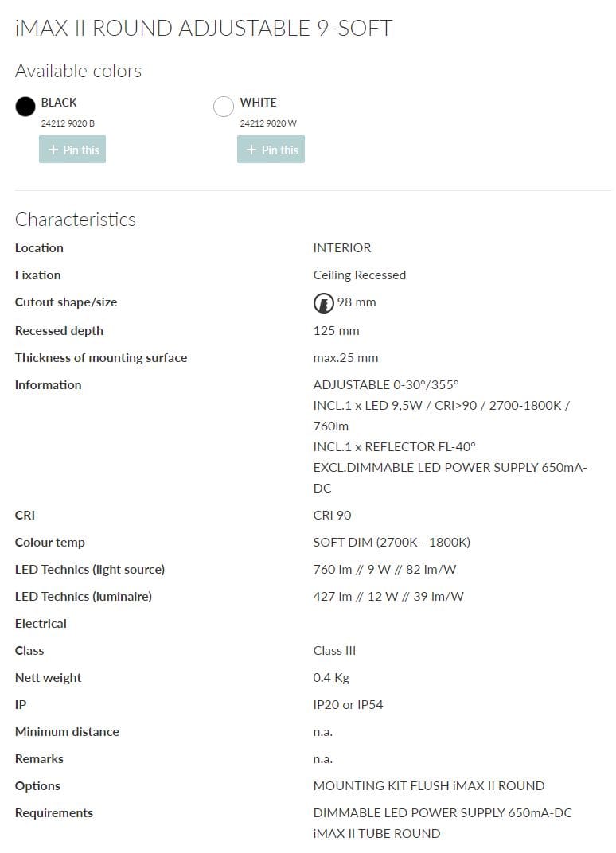Click the SOFT DIM colour temp value
Image resolution: width=616 pixels, height=853 pixels.
point(392,542)
